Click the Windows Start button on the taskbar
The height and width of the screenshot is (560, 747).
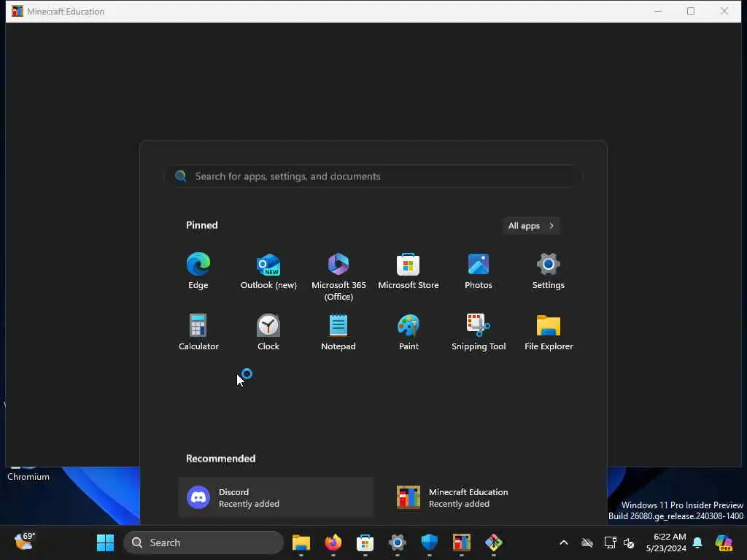(x=105, y=542)
